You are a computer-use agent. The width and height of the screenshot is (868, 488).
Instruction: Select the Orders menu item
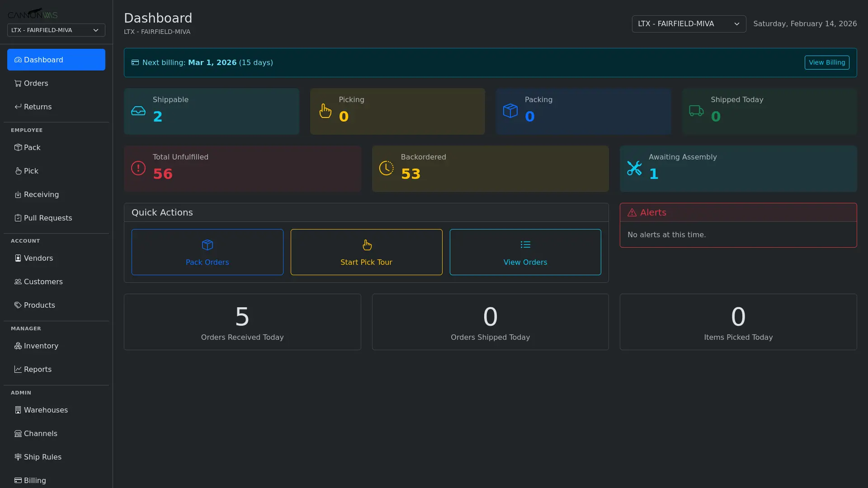tap(36, 83)
